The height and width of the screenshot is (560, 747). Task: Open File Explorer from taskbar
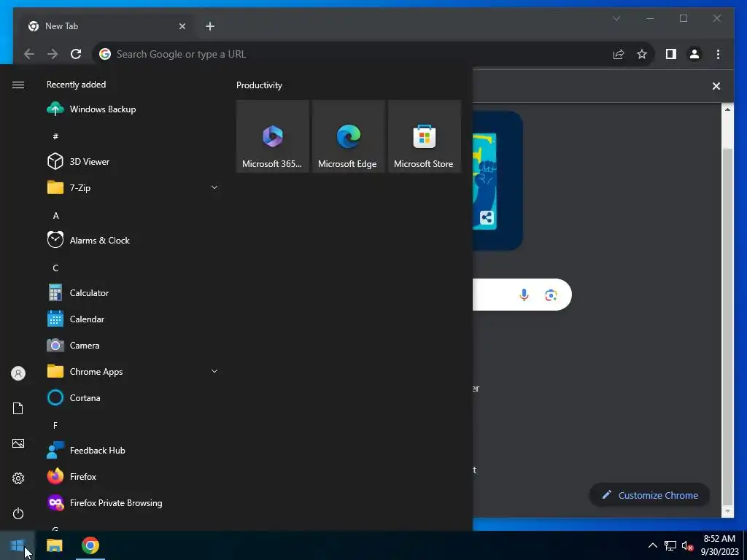[54, 545]
